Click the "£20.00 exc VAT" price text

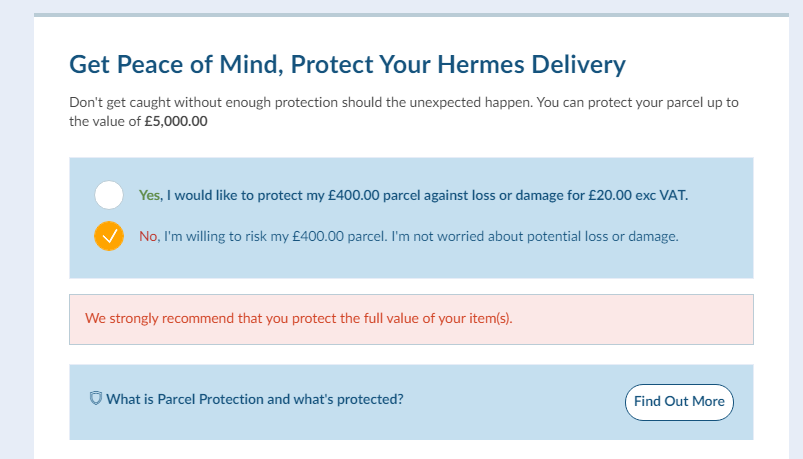tap(638, 195)
